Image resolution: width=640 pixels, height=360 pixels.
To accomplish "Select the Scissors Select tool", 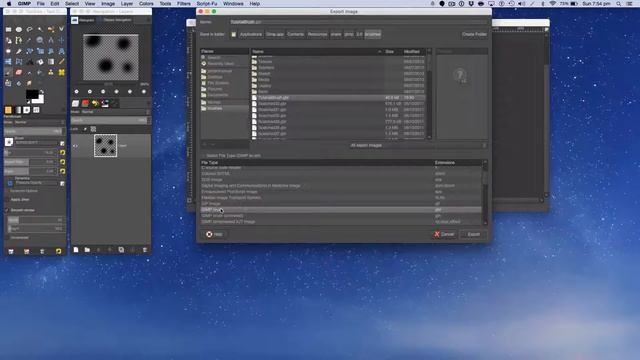I will click(x=61, y=29).
